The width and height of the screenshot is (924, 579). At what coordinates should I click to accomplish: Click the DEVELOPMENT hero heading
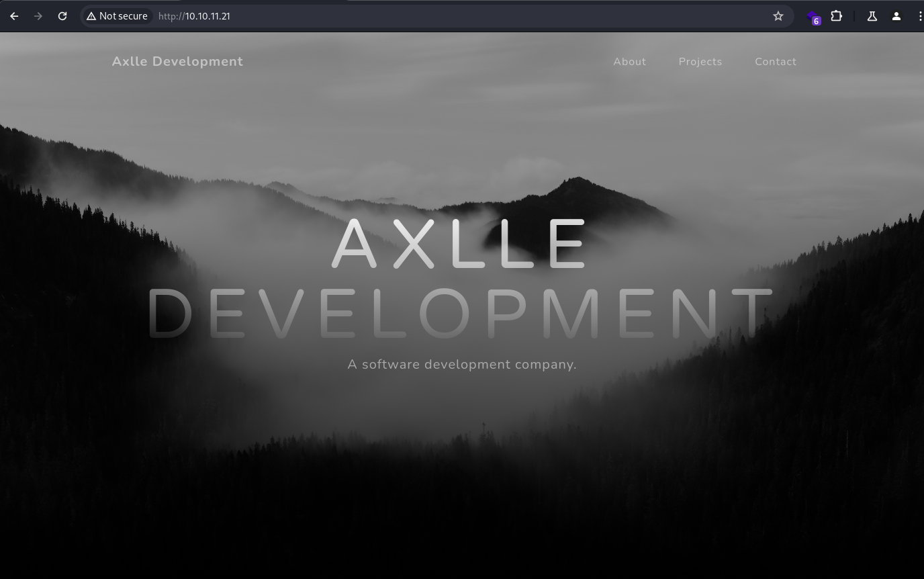tap(461, 314)
